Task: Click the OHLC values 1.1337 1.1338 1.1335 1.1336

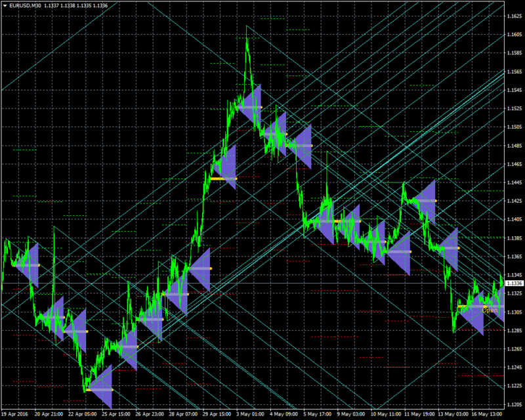Action: 76,5
